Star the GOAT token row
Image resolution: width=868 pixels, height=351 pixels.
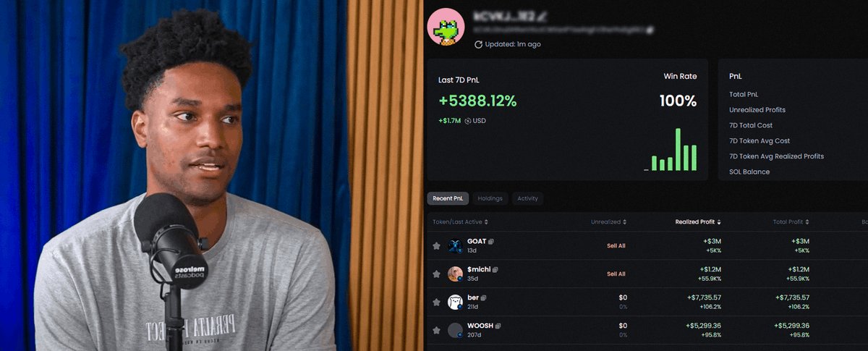coord(436,246)
